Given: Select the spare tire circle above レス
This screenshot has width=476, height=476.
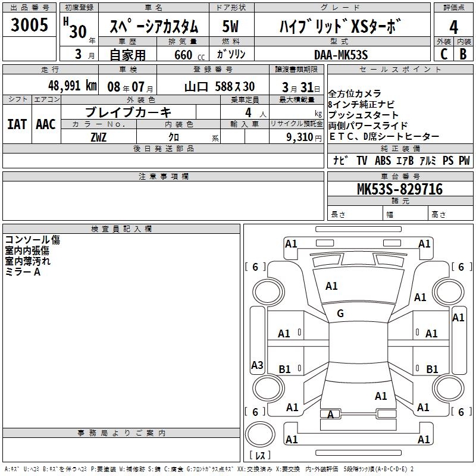Looking at the screenshot, I should [x=260, y=434].
